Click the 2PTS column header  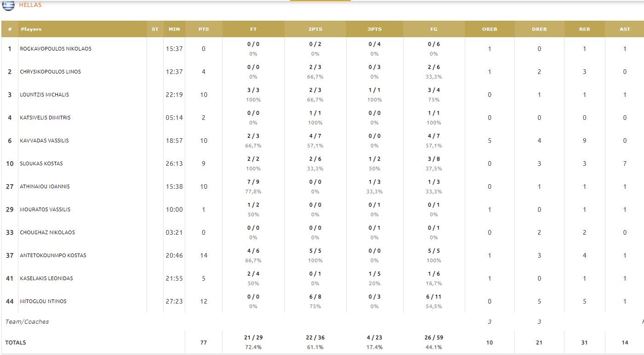point(315,29)
